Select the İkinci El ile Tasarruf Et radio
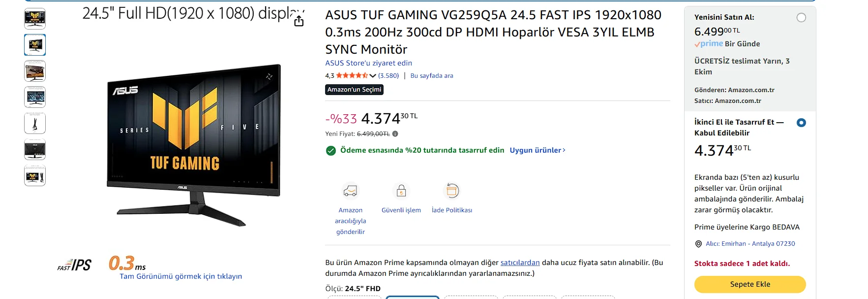Screen dimensions: 868x299 [801, 123]
